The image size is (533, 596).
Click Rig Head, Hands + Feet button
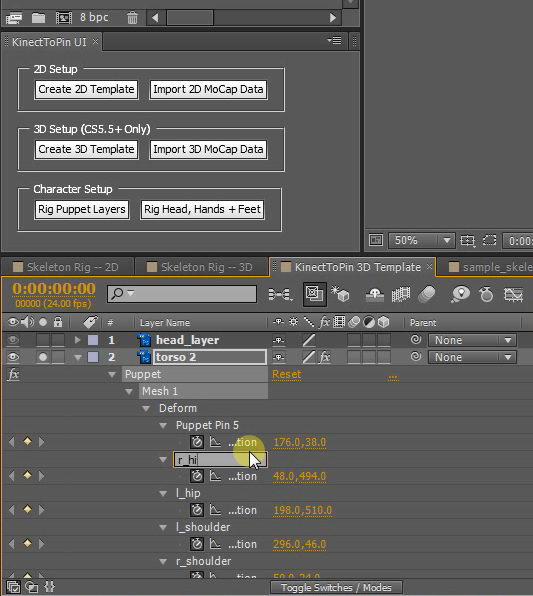[202, 209]
